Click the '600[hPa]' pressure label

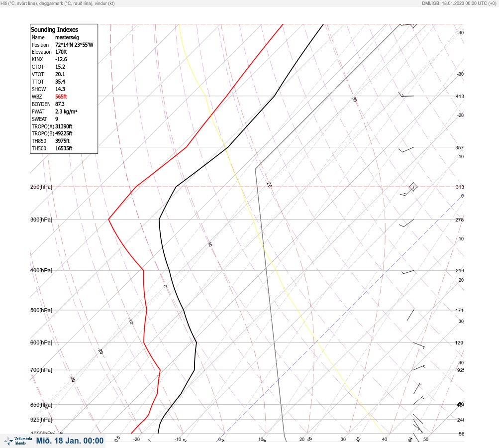[x=41, y=342]
